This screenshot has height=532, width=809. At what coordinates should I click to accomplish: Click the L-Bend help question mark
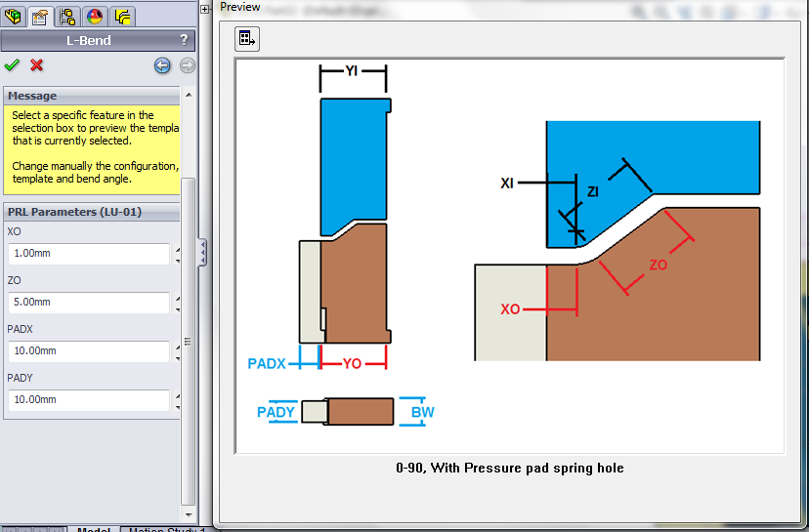point(184,41)
